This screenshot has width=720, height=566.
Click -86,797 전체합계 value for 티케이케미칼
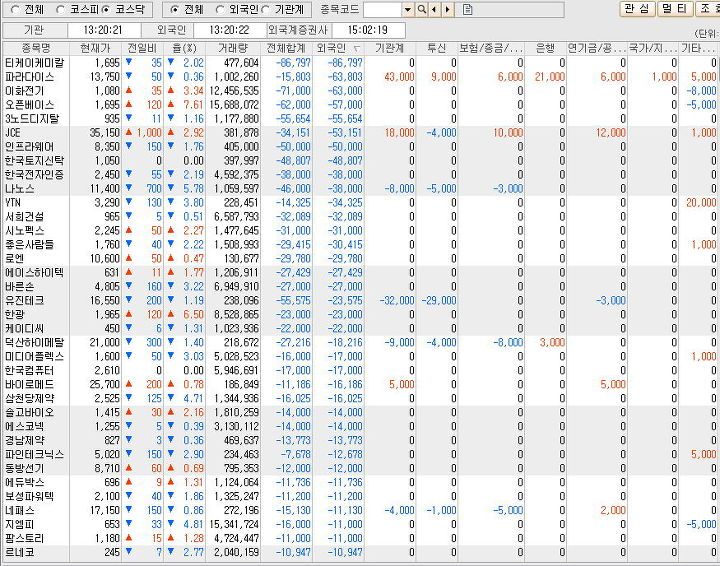tap(293, 63)
